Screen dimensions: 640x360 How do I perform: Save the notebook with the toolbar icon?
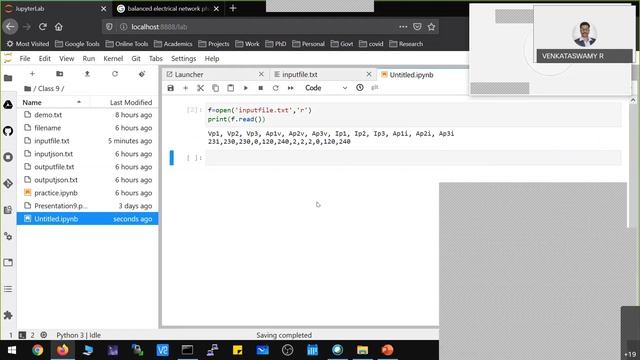pyautogui.click(x=171, y=88)
